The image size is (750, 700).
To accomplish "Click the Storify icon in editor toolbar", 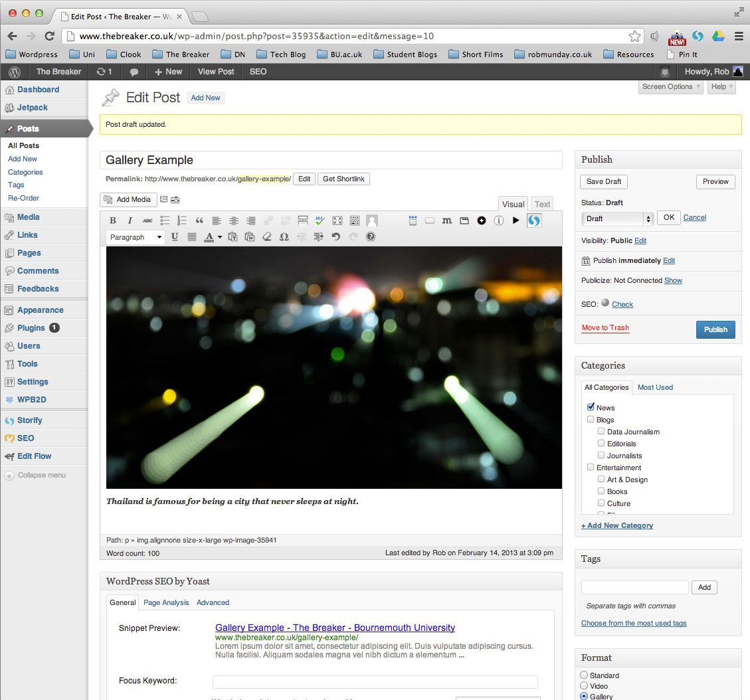I will 534,220.
